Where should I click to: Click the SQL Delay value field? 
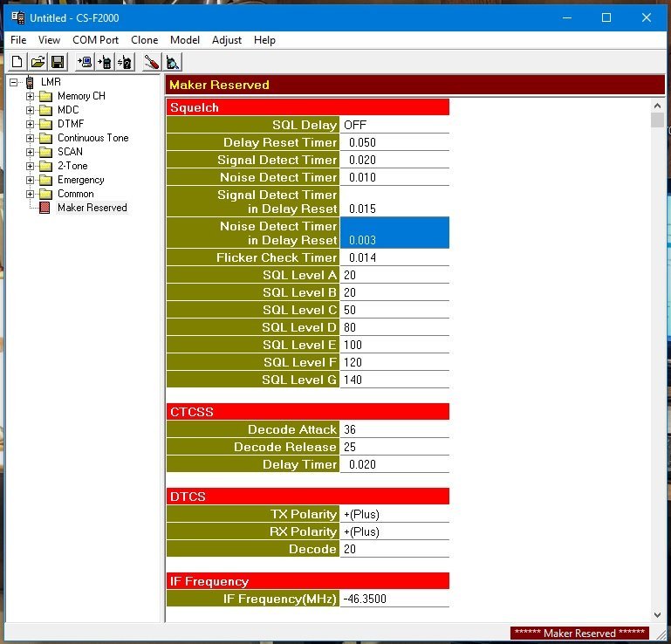click(394, 125)
